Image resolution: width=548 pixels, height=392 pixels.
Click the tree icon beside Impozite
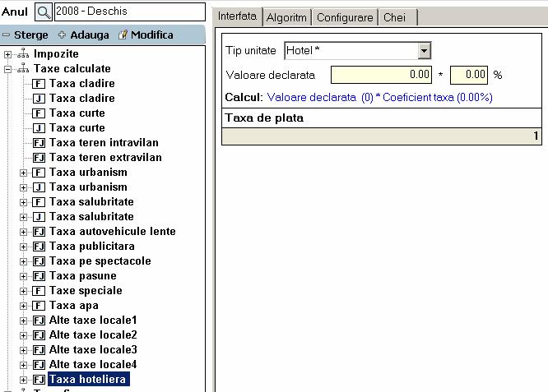tap(23, 54)
